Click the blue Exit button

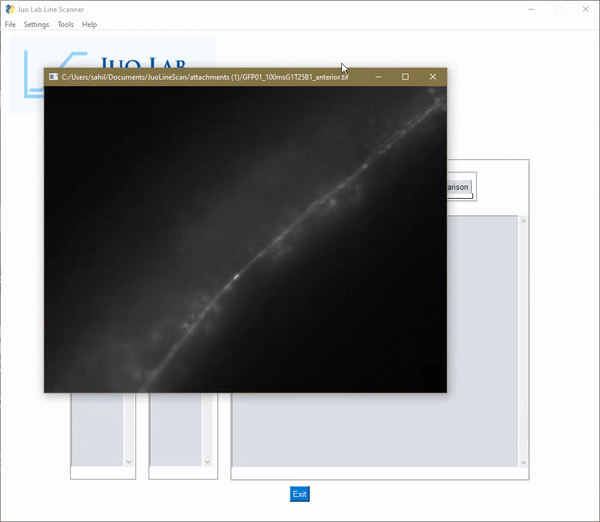coord(299,494)
